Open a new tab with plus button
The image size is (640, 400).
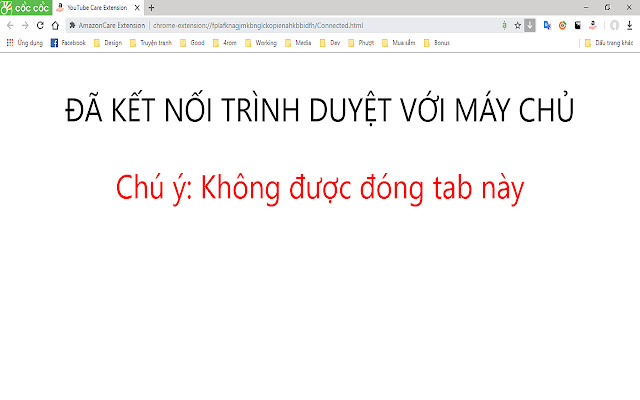coord(150,7)
